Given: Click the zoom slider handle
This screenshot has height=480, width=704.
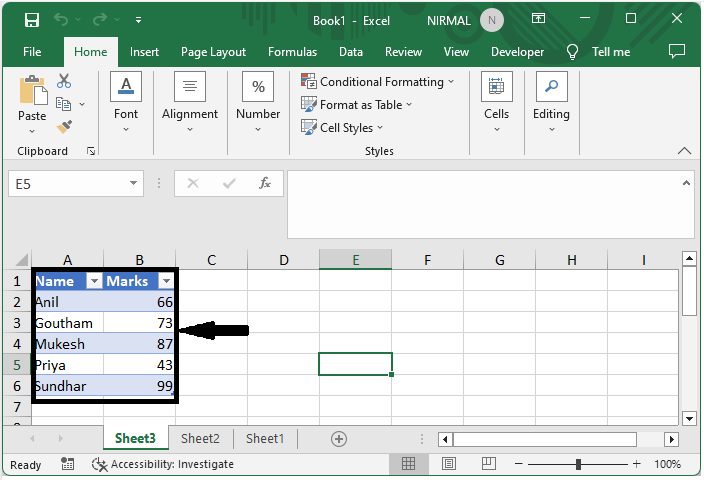Looking at the screenshot, I should tap(579, 464).
